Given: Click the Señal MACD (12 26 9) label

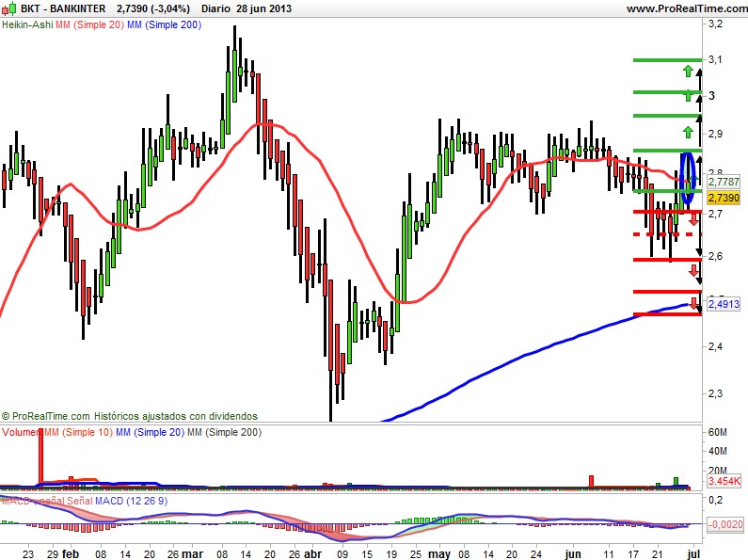Looking at the screenshot, I should click(117, 501).
